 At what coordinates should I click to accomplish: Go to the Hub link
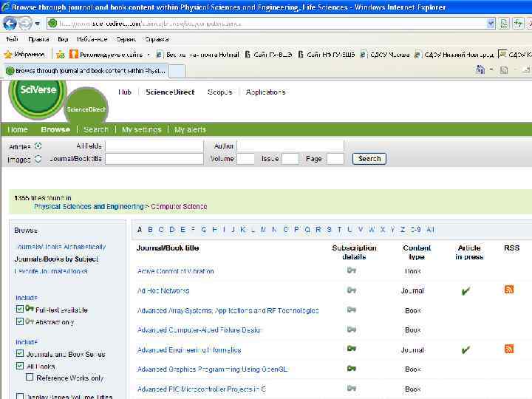click(125, 92)
